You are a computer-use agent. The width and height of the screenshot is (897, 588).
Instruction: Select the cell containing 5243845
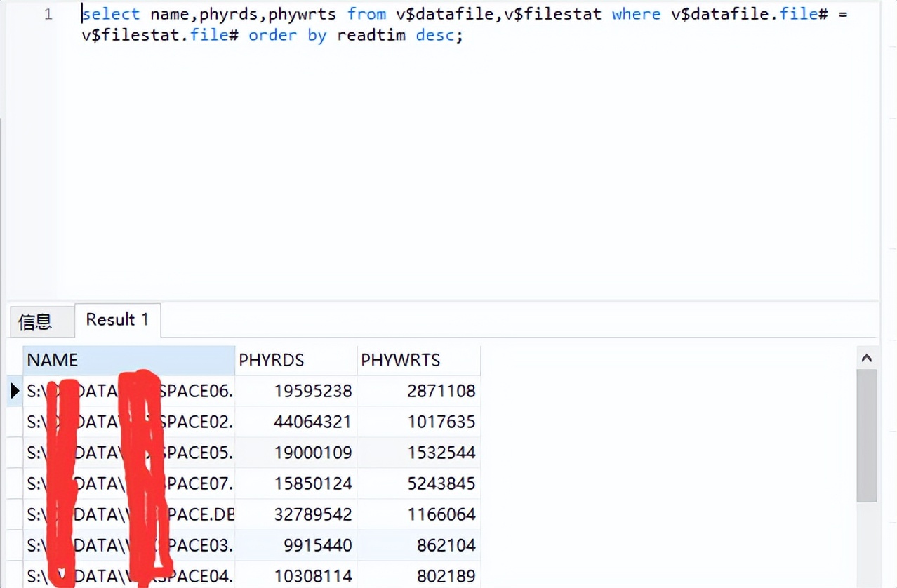[x=418, y=483]
